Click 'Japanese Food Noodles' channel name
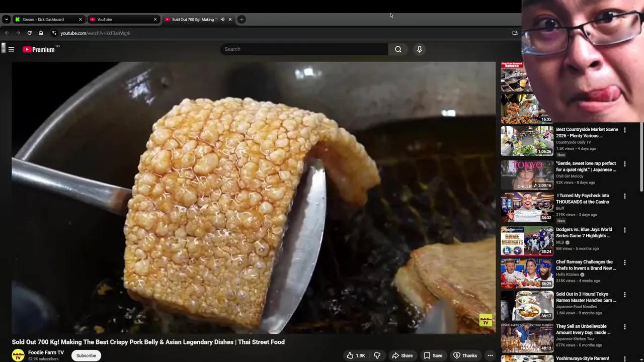The width and height of the screenshot is (644, 362). click(576, 306)
